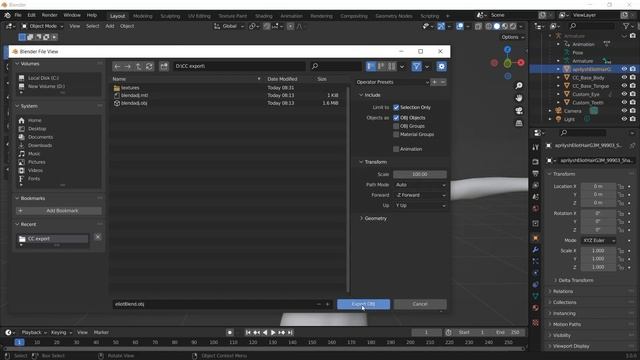Image resolution: width=640 pixels, height=360 pixels.
Task: Open the Path Mode dropdown
Action: point(420,185)
